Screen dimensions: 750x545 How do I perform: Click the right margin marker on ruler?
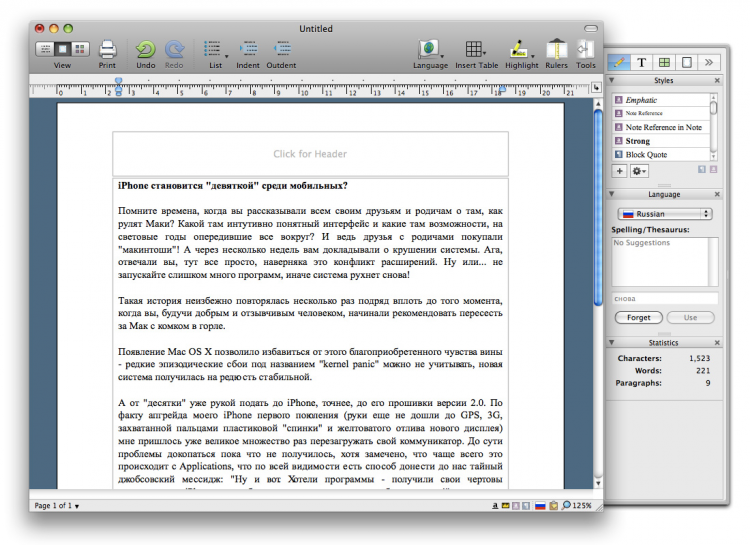(x=502, y=89)
